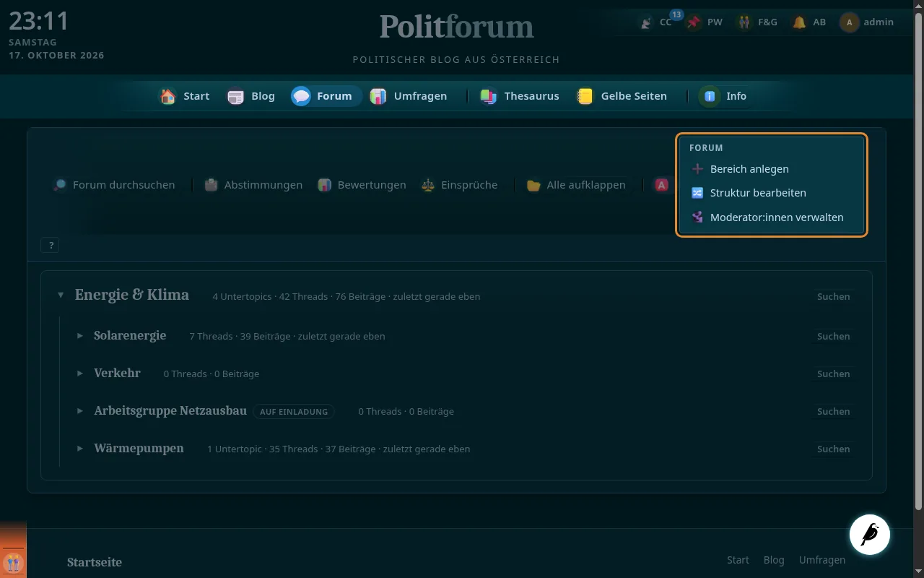The width and height of the screenshot is (924, 578).
Task: Open the Energie & Klima topic title
Action: point(132,295)
